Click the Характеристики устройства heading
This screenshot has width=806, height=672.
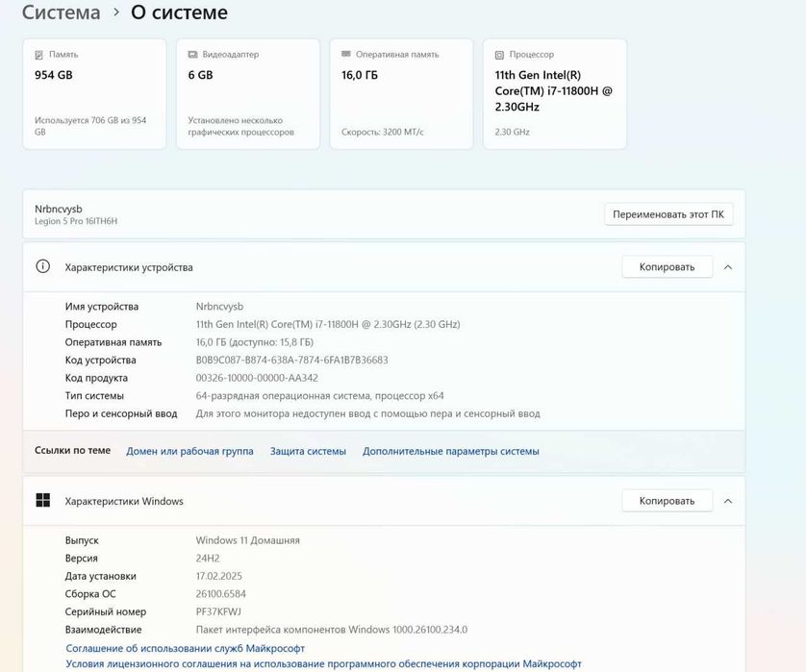click(129, 267)
